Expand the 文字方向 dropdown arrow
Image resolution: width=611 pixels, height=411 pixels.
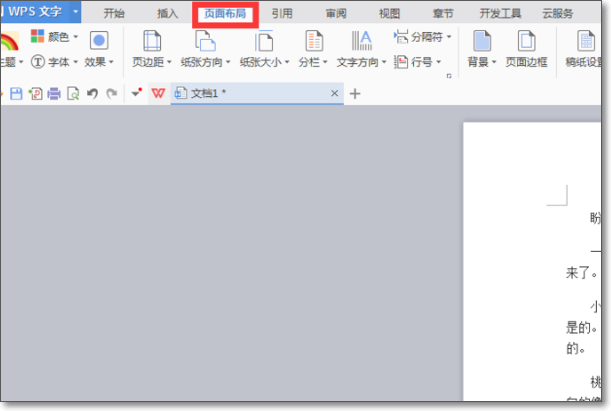point(384,62)
